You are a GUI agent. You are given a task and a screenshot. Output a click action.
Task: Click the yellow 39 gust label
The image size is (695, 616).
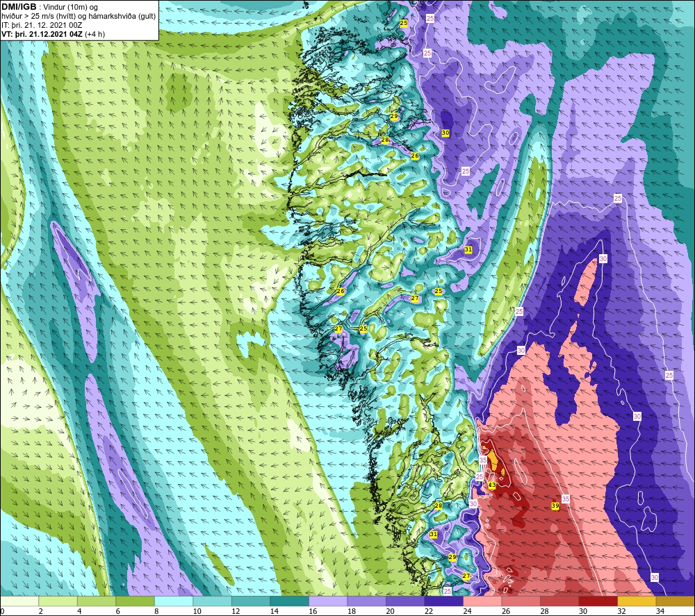(555, 506)
